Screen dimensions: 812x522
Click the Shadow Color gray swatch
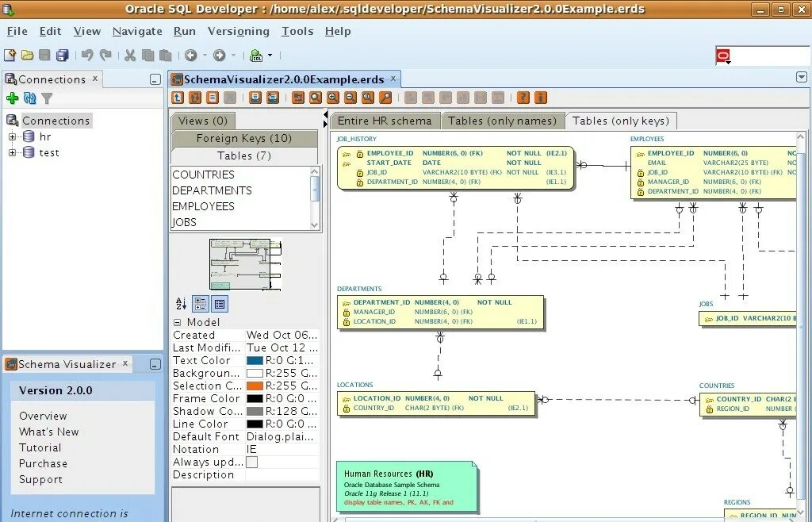point(255,411)
